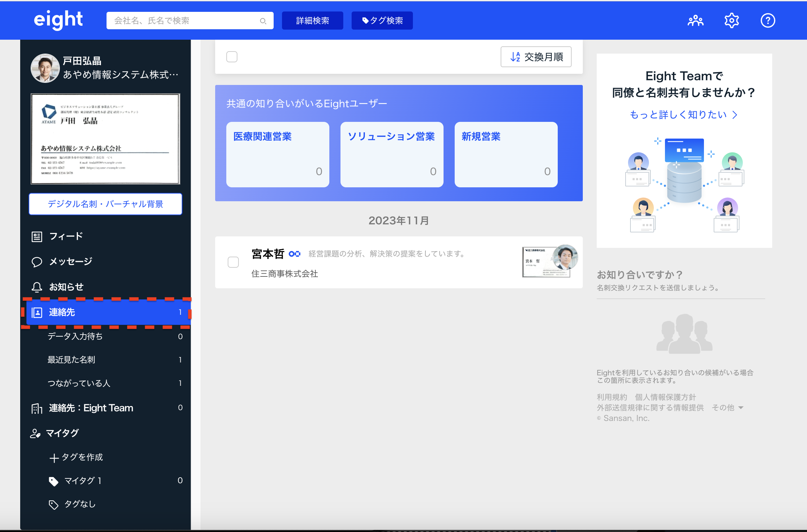Click the マイタグ person-tag icon
Viewport: 807px width, 532px height.
coord(35,433)
